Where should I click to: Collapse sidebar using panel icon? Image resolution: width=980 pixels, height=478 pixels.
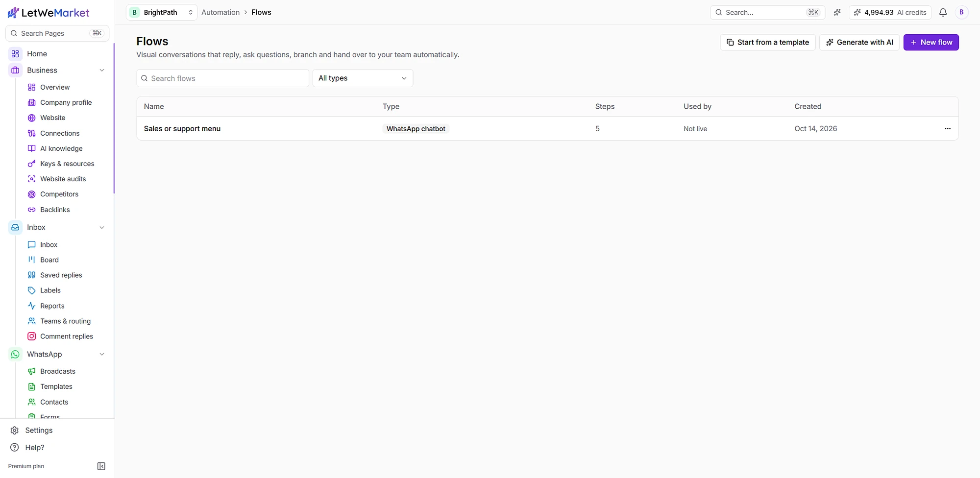101,466
